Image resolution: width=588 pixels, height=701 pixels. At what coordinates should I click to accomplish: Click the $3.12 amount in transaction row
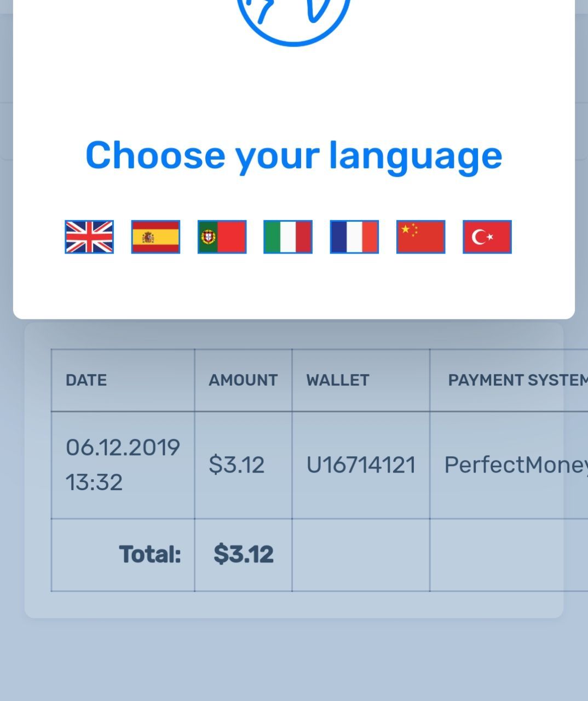coord(237,465)
